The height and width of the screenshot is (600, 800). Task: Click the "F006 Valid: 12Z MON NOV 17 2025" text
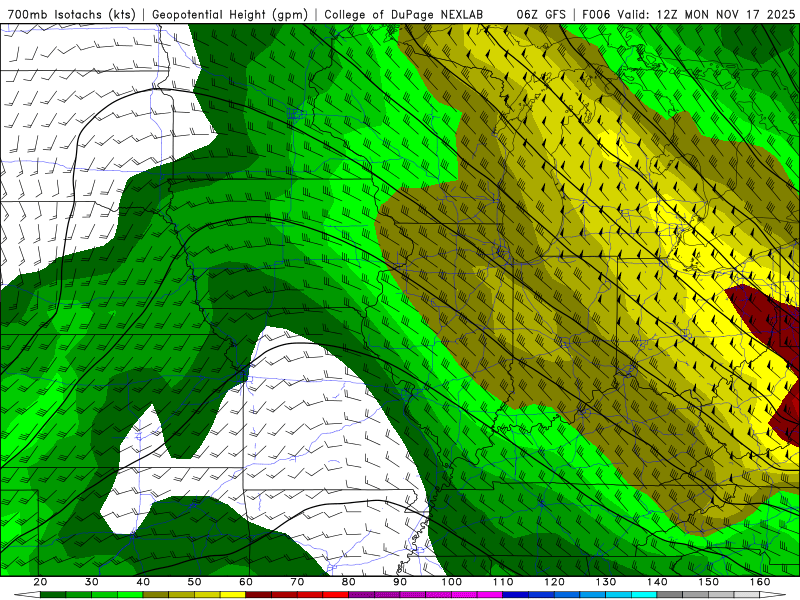(688, 15)
